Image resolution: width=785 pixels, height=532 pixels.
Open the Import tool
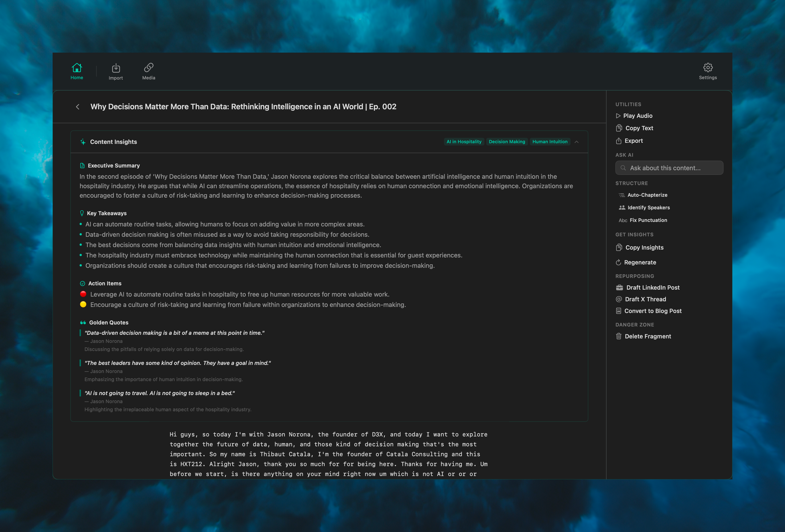(x=116, y=71)
